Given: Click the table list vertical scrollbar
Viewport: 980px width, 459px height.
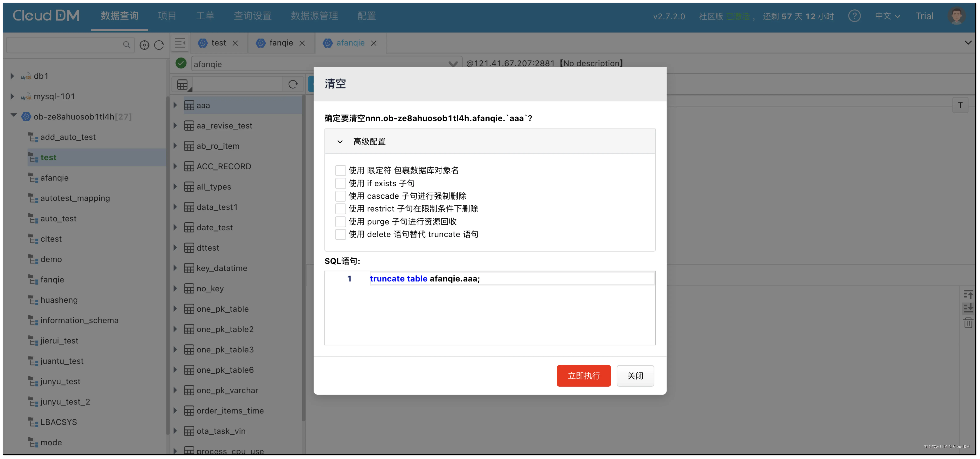Looking at the screenshot, I should coord(304,259).
